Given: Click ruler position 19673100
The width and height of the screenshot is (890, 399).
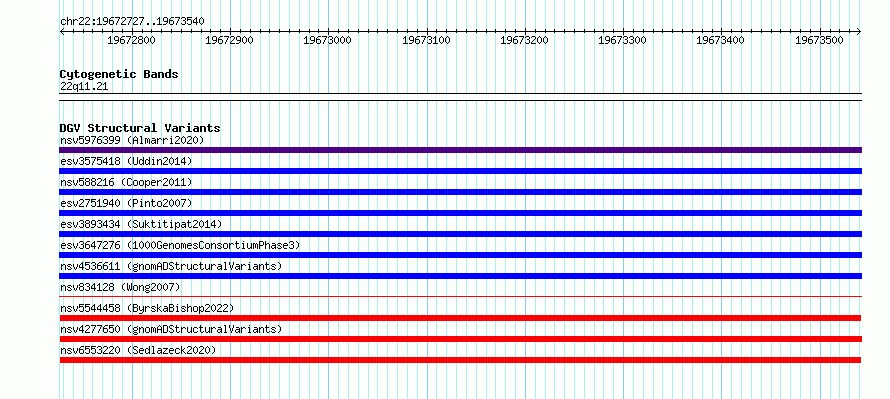Looking at the screenshot, I should pyautogui.click(x=426, y=40).
